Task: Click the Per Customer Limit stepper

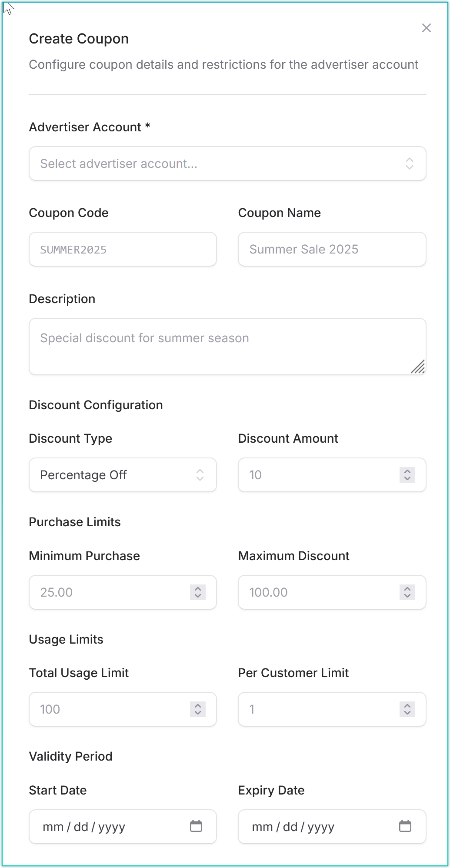Action: [x=407, y=709]
